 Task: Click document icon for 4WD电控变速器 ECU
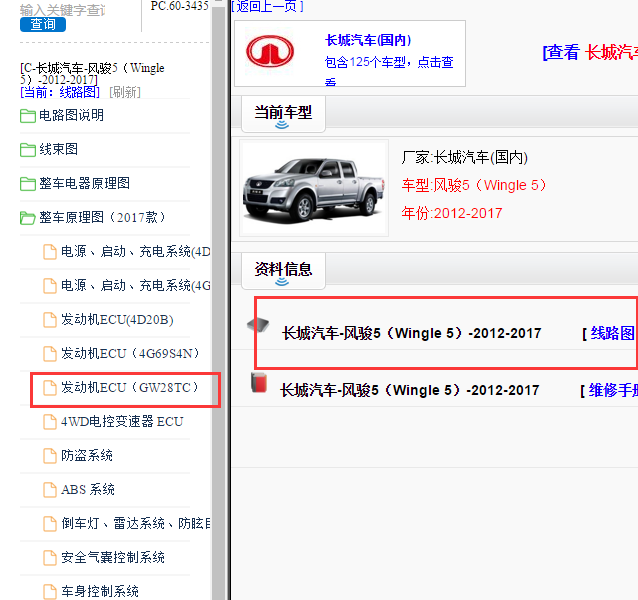click(x=50, y=422)
